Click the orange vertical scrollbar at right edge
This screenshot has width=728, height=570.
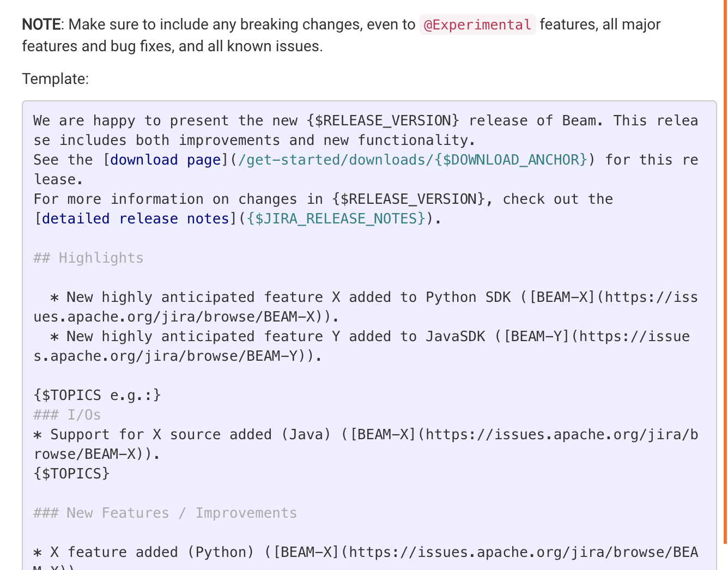pos(725,271)
